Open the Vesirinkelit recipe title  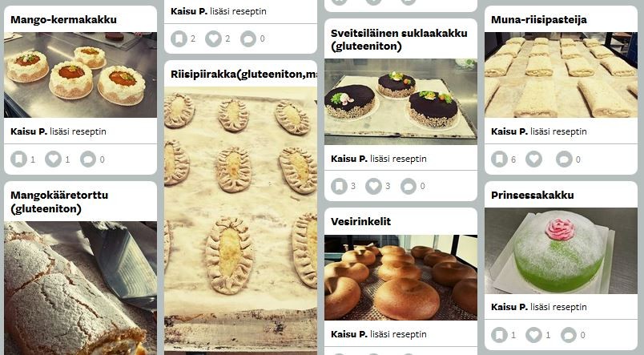pyautogui.click(x=360, y=221)
